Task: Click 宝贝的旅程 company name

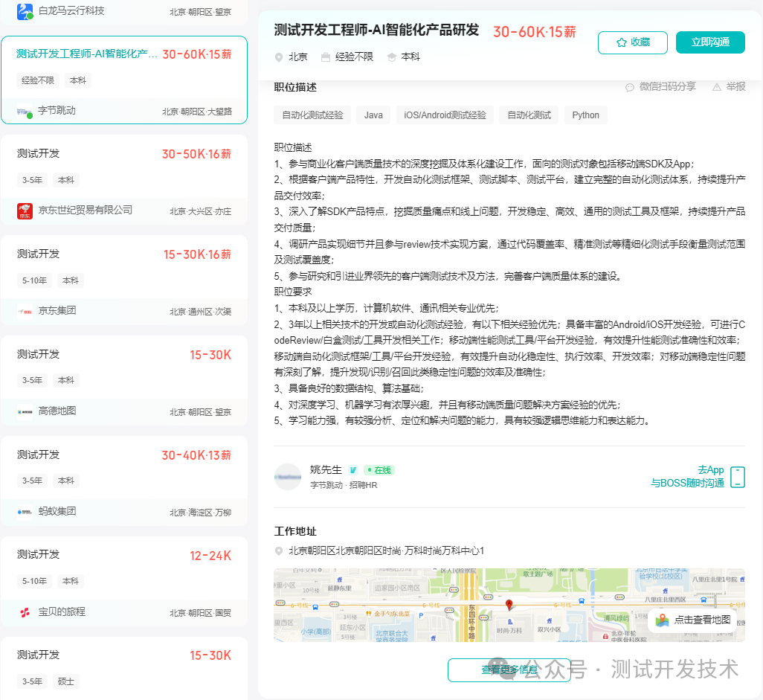Action: coord(62,611)
